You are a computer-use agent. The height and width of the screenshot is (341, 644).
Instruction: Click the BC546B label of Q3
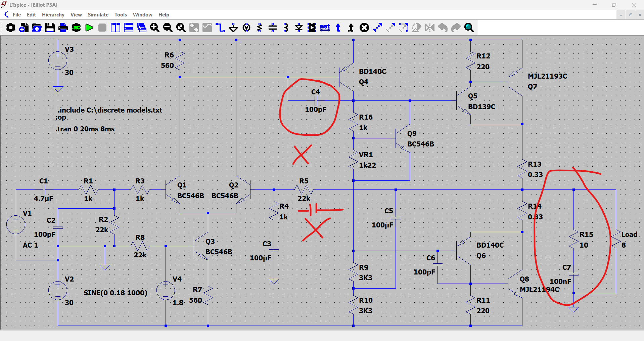[219, 252]
